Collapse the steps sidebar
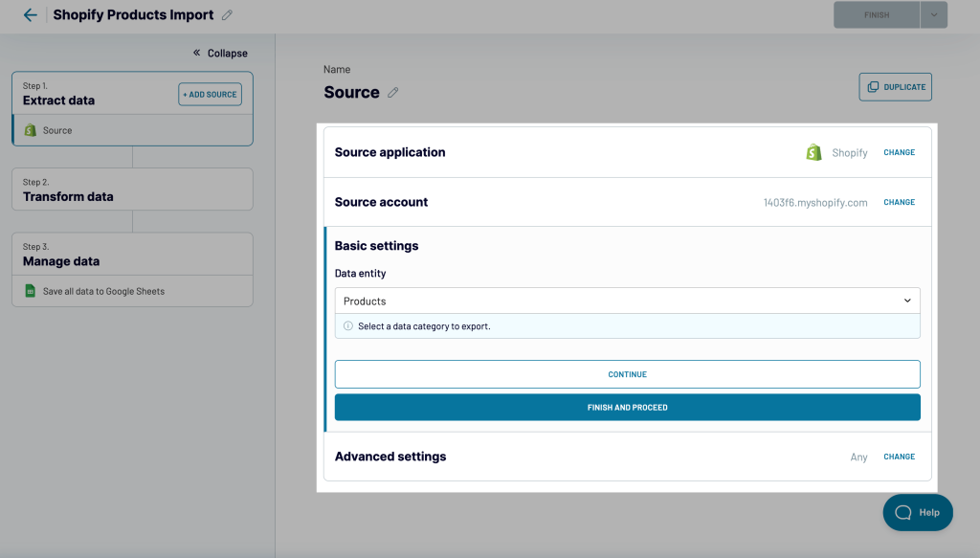The width and height of the screenshot is (980, 558). click(x=220, y=53)
